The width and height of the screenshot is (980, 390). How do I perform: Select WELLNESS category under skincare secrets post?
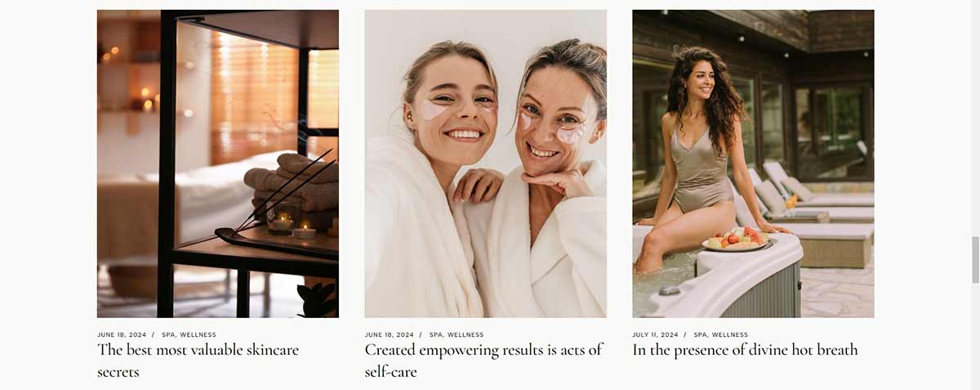coord(198,334)
